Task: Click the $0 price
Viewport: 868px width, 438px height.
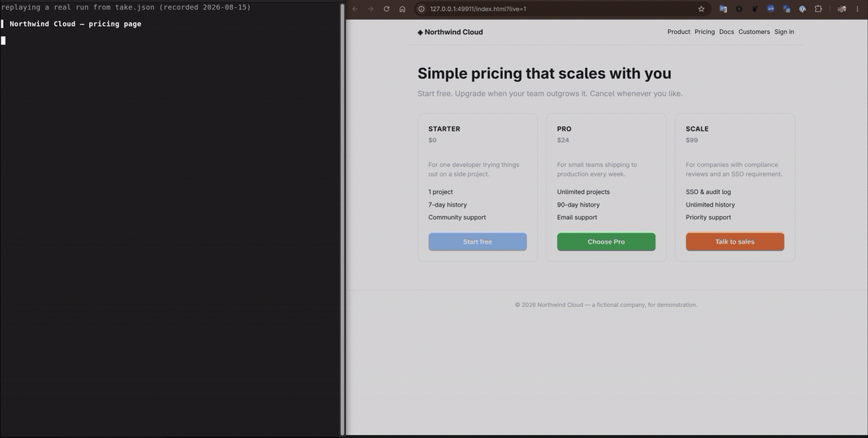Action: pos(433,140)
